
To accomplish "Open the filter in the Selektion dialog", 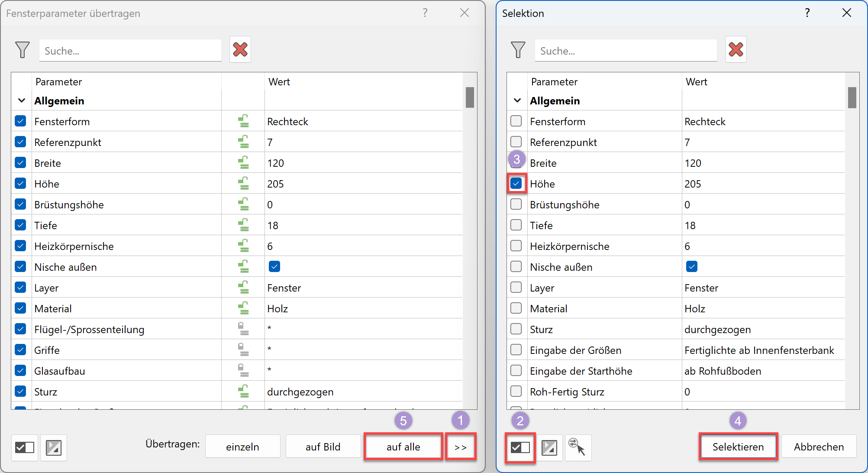I will click(518, 50).
